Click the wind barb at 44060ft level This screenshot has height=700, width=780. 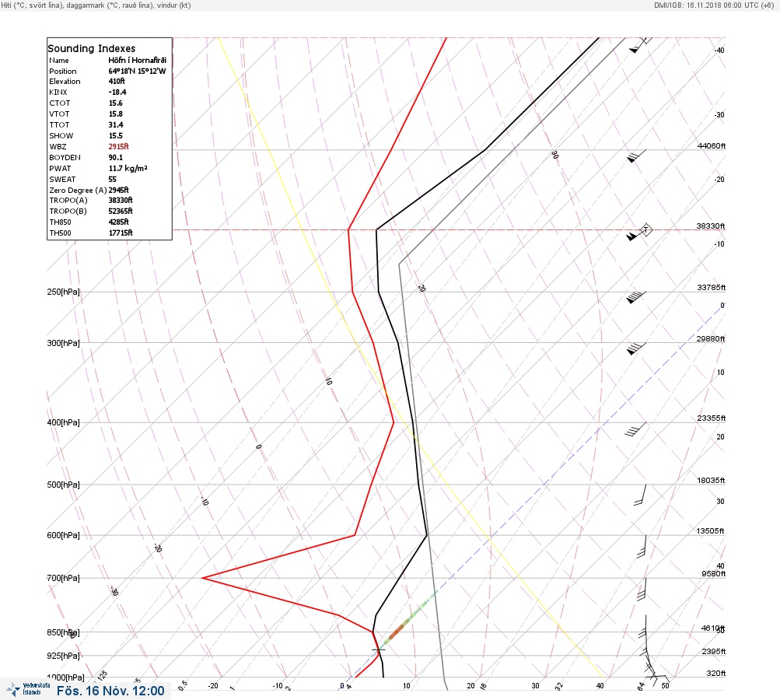637,156
